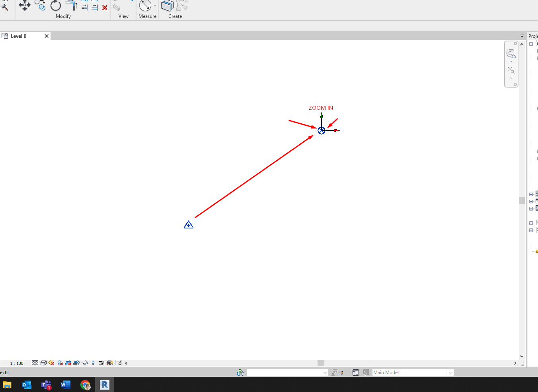
Task: Activate the Copy tool
Action: (x=40, y=6)
